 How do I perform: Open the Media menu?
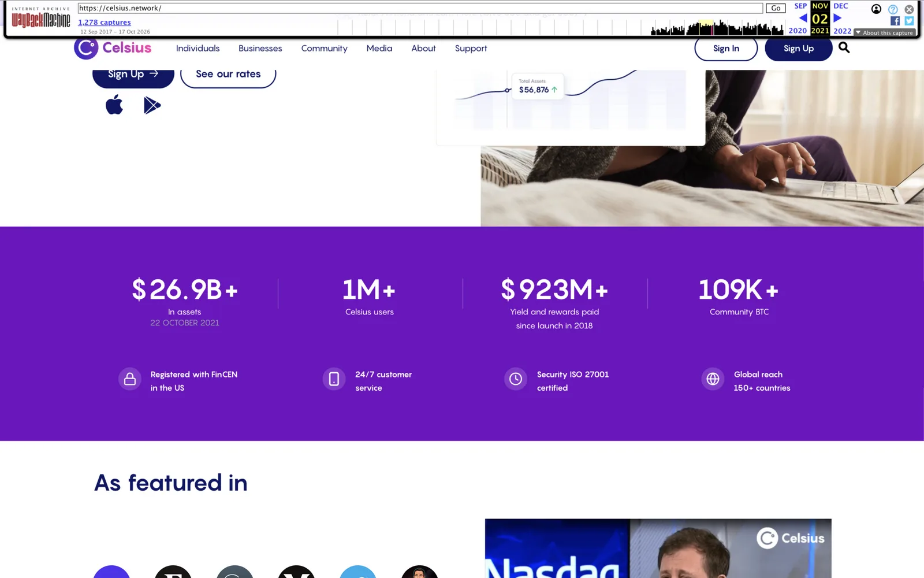(379, 49)
